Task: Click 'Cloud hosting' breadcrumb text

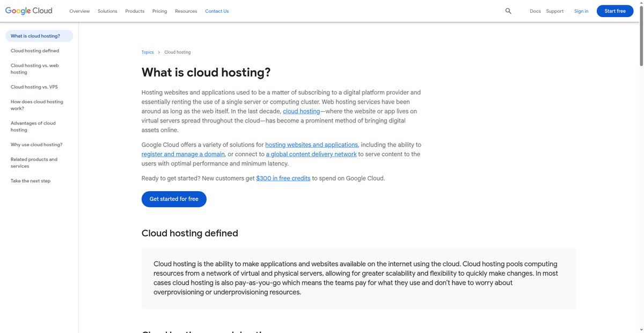Action: [x=177, y=52]
